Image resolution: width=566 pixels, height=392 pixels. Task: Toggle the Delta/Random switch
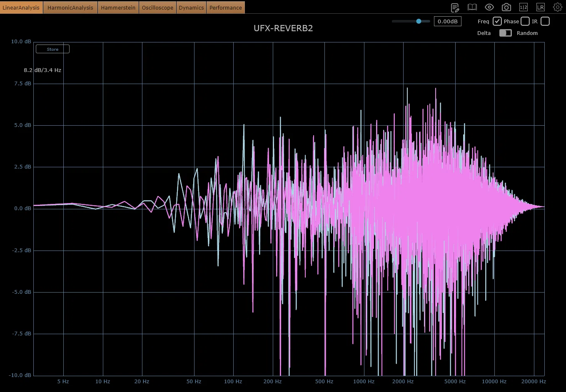coord(505,33)
